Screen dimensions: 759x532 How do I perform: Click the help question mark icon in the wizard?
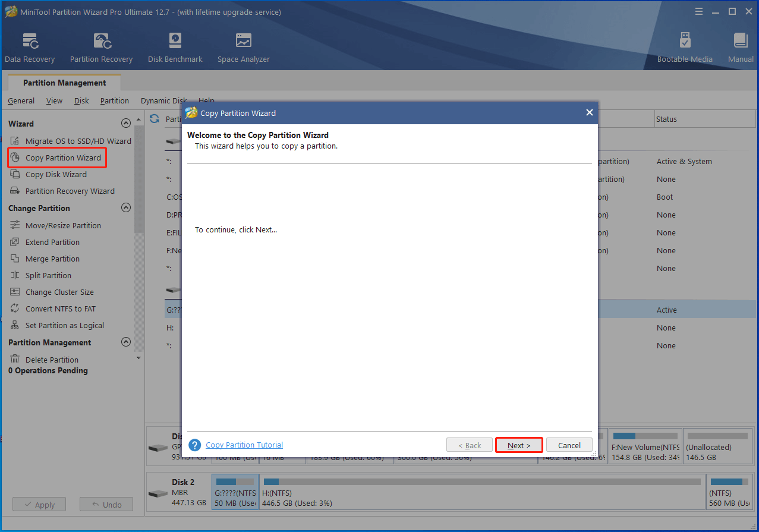[195, 445]
